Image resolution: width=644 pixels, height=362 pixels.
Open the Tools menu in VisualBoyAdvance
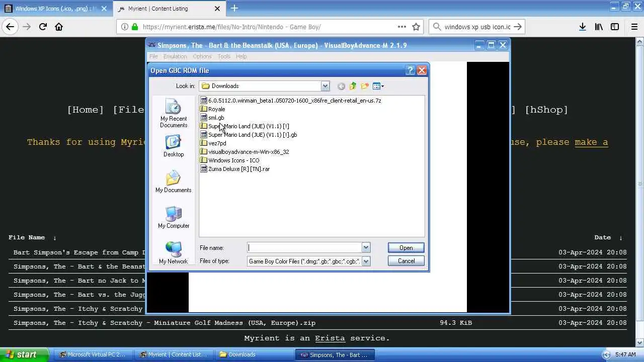[x=224, y=56]
